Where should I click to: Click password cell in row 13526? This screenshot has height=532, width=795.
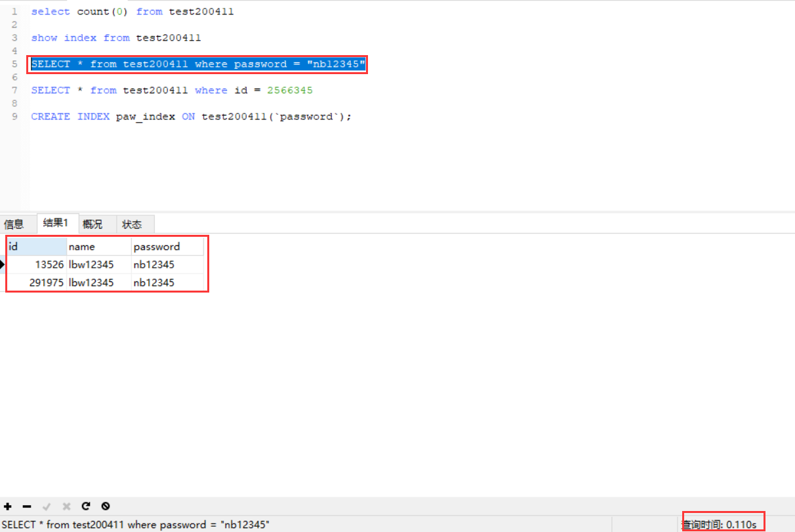pos(167,265)
